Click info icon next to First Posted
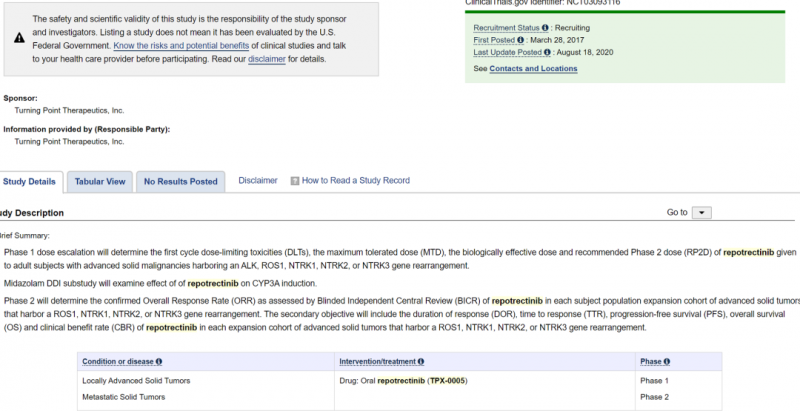Screen dimensions: 800x411 (x=520, y=40)
